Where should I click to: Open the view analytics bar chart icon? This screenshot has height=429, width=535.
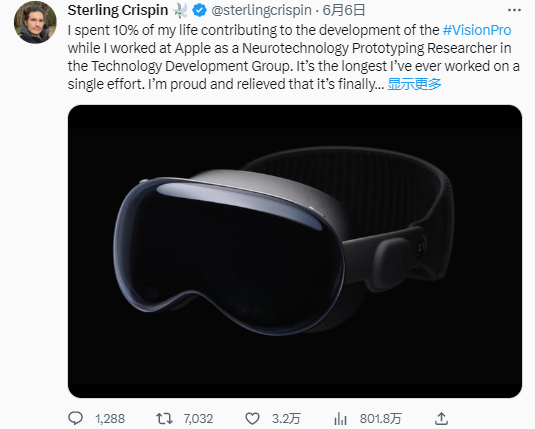pyautogui.click(x=341, y=418)
